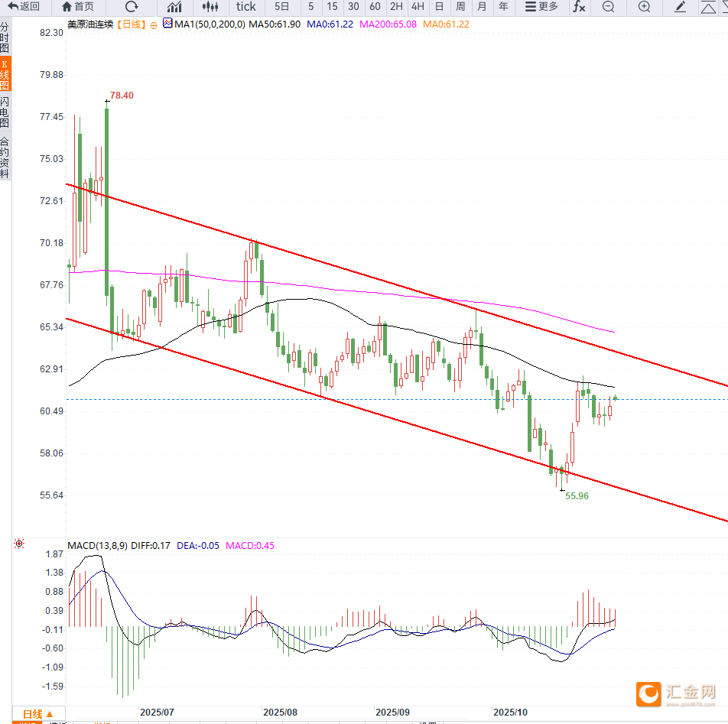This screenshot has height=724, width=728.
Task: Select the 4H period
Action: [418, 6]
